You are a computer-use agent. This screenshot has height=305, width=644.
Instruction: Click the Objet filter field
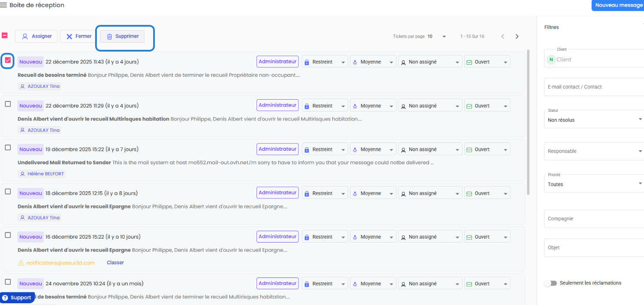click(x=594, y=248)
